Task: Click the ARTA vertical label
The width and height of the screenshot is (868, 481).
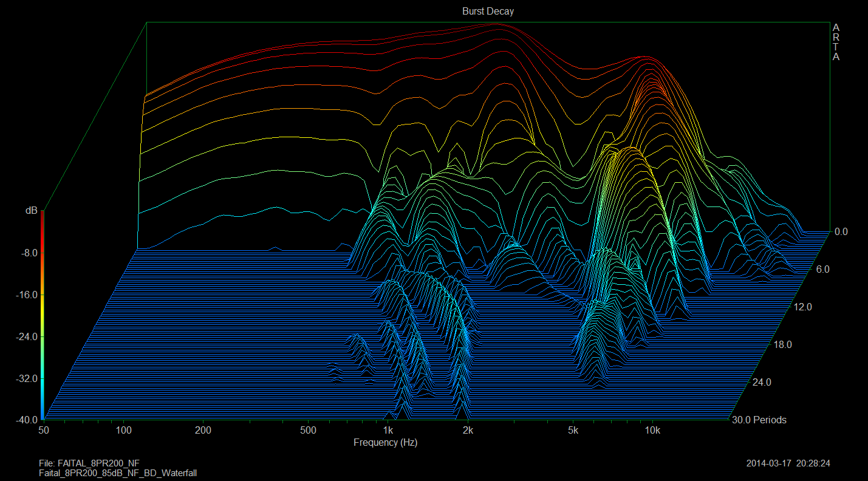Action: click(x=836, y=43)
